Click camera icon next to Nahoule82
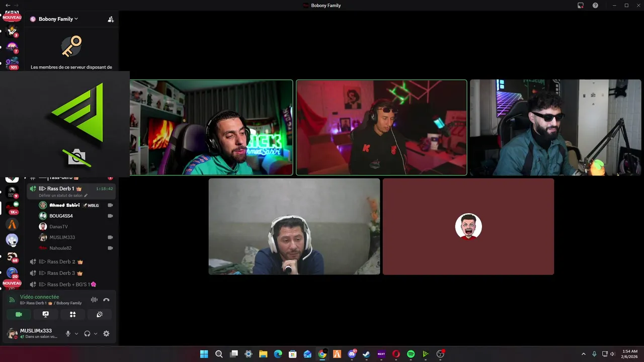 pyautogui.click(x=110, y=248)
